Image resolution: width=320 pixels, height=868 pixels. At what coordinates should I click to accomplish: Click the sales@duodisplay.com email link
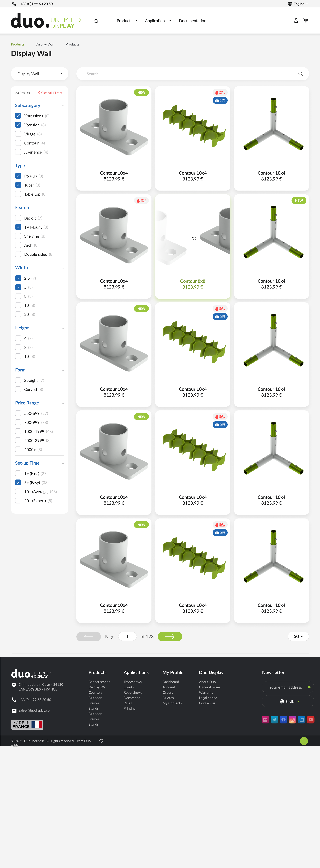click(x=35, y=711)
